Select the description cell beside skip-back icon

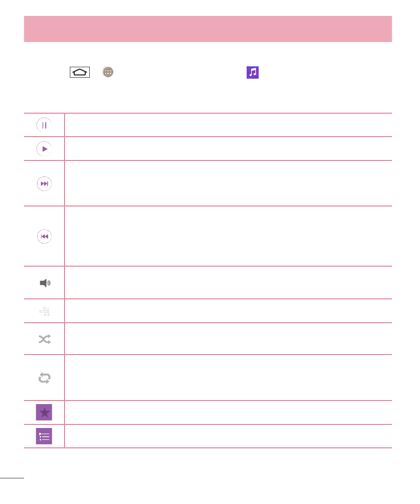pyautogui.click(x=228, y=236)
